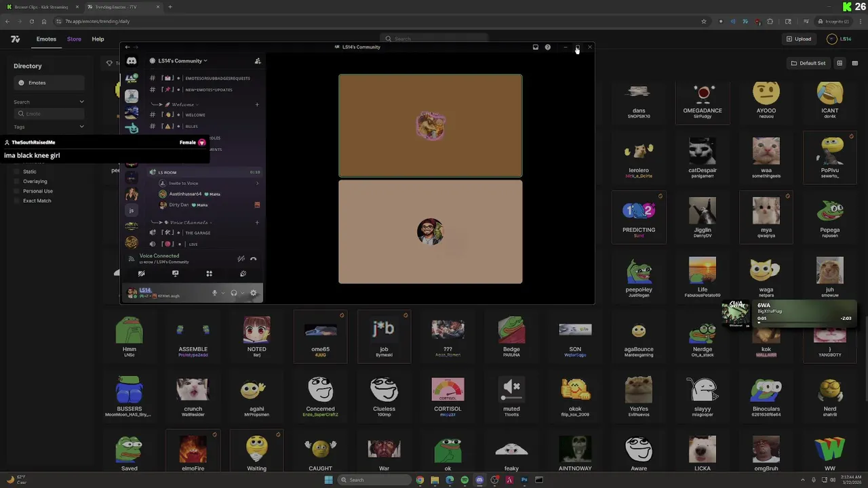Open LS14 profile on 7TV

(839, 39)
